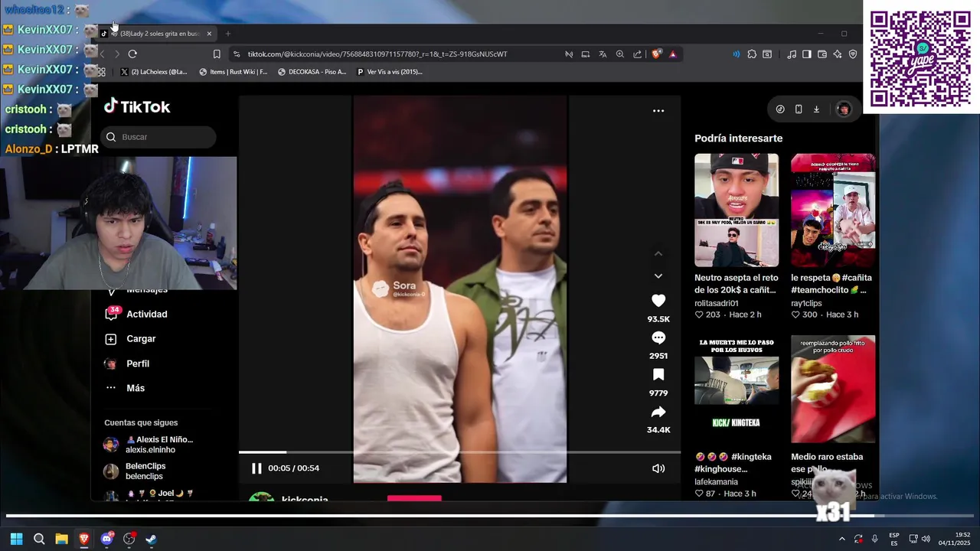Open the TikTok coins icon at top right

tap(780, 109)
